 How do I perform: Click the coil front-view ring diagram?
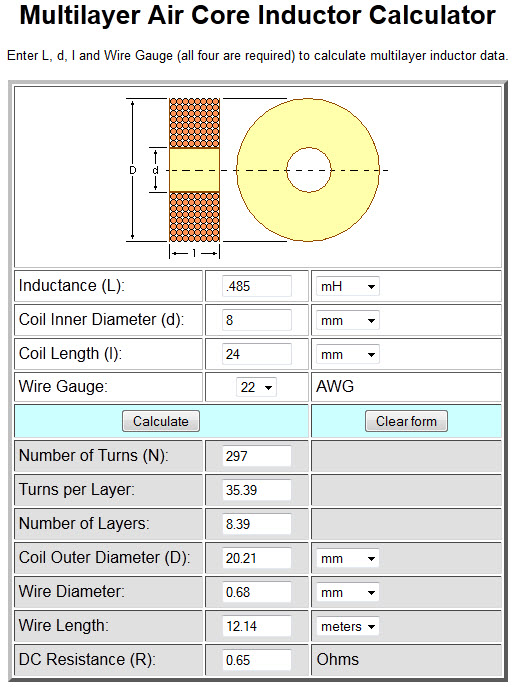coord(308,170)
